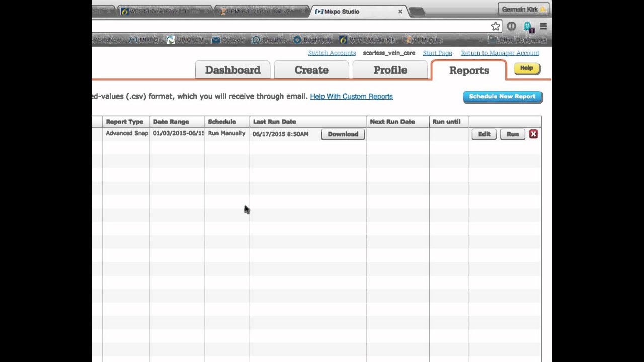Screen dimensions: 644x362
Task: Click the browser address bar
Action: point(289,26)
